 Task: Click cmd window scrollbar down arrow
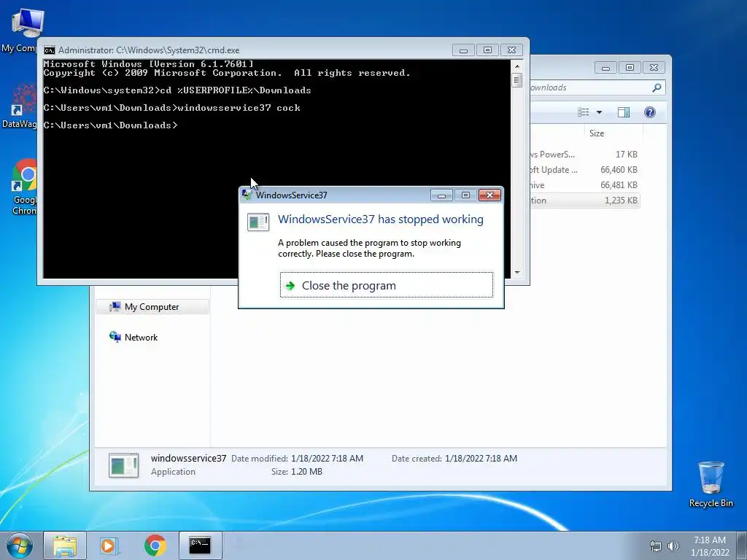[x=517, y=273]
